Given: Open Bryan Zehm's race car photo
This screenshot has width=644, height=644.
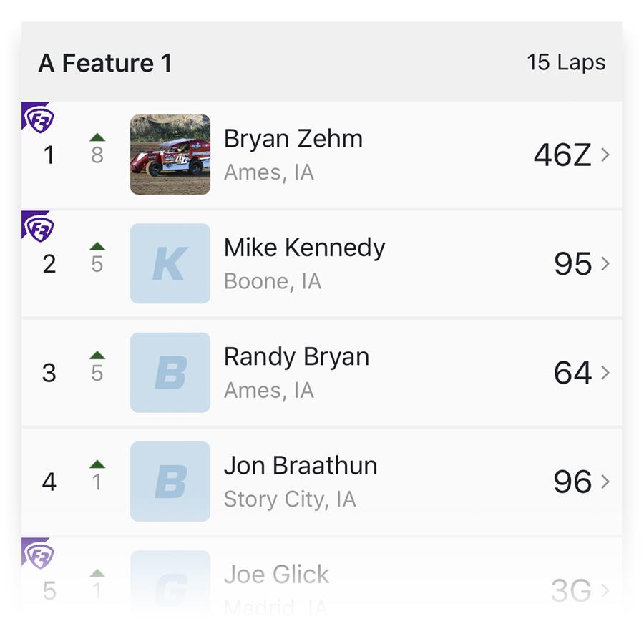Looking at the screenshot, I should pos(170,155).
